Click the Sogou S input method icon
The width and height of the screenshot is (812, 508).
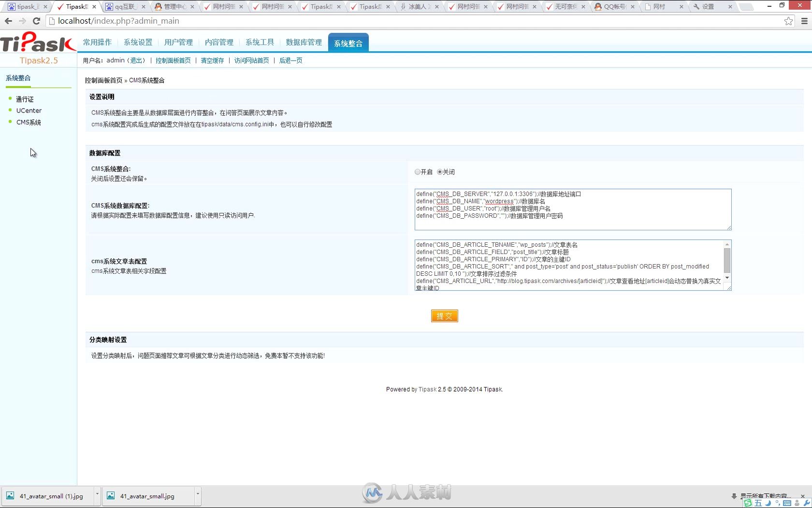point(748,503)
